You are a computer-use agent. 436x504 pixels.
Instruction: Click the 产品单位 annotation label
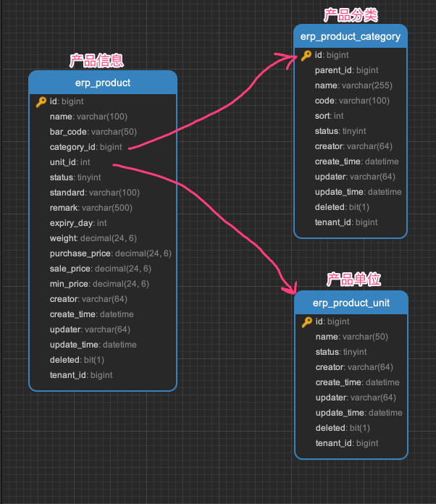click(x=353, y=280)
